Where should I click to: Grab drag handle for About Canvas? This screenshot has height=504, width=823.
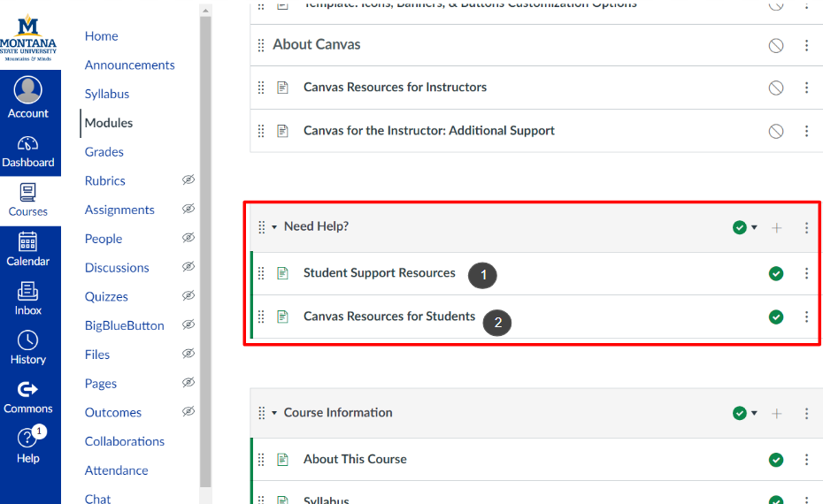pos(261,46)
